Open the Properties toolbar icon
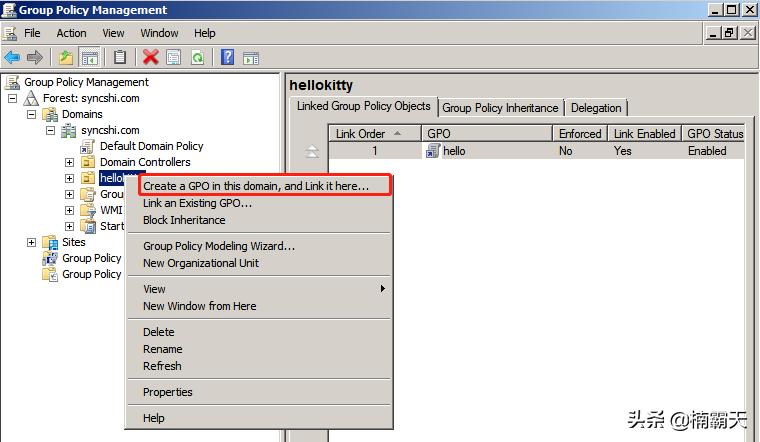Image resolution: width=760 pixels, height=442 pixels. (x=174, y=58)
